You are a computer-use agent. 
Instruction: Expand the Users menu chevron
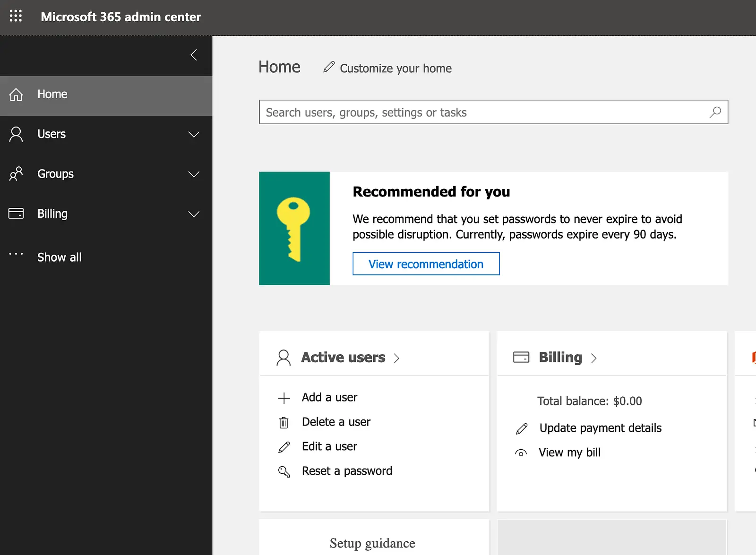194,135
